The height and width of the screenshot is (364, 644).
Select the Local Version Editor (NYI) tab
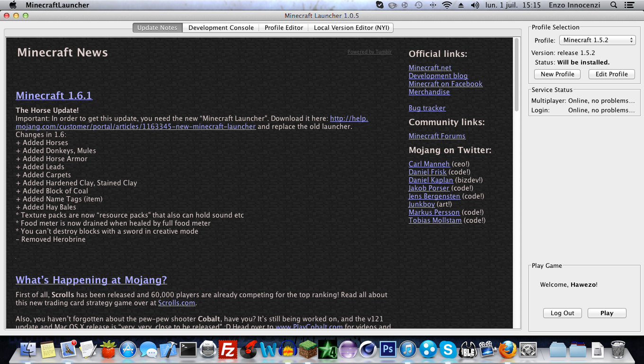click(x=351, y=28)
